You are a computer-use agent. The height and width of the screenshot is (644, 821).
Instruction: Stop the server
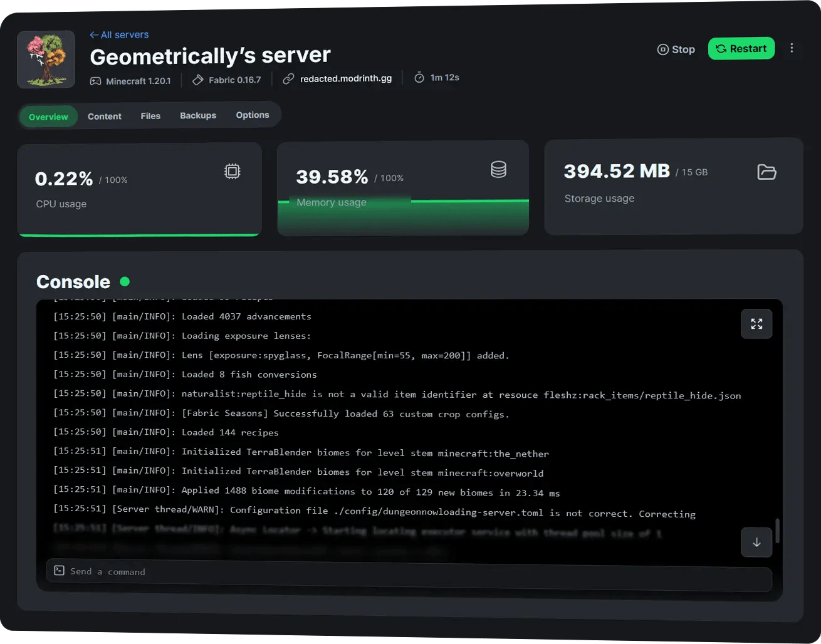pyautogui.click(x=676, y=49)
